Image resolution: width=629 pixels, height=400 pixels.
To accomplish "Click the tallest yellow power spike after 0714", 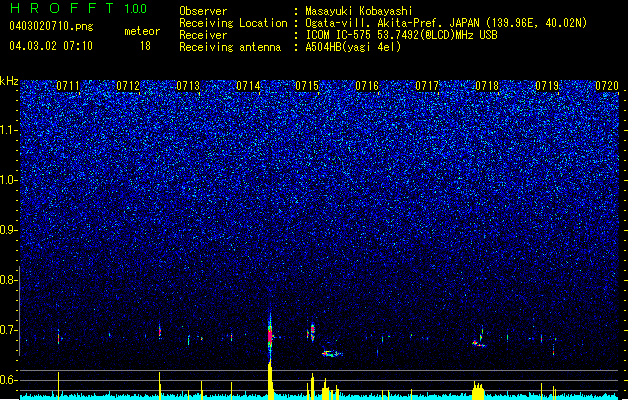I will click(x=270, y=380).
